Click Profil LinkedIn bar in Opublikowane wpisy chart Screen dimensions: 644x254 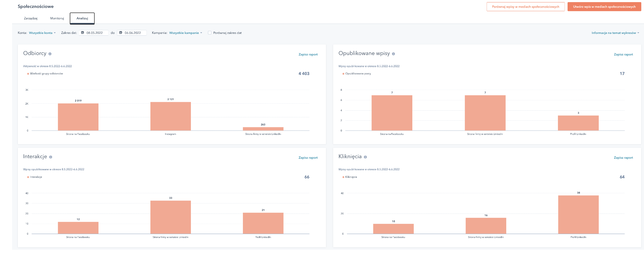[578, 123]
